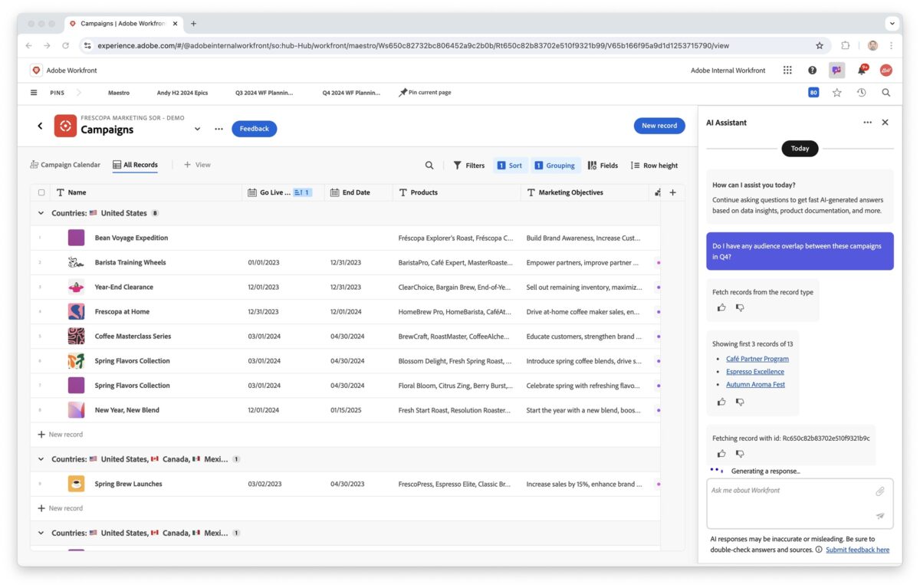Click the attachment paperclip in AI chat
This screenshot has width=920, height=588.
880,491
